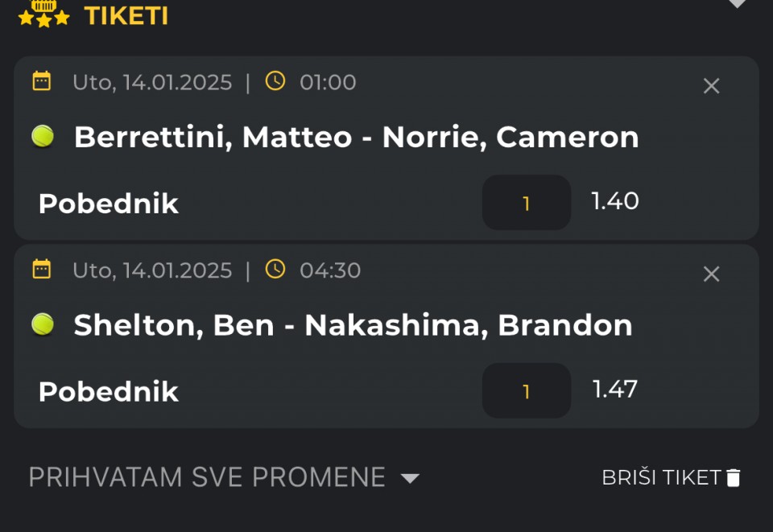Open the Berrettini, Matteo - Norrie, Cameron match
The height and width of the screenshot is (532, 773).
pyautogui.click(x=356, y=138)
